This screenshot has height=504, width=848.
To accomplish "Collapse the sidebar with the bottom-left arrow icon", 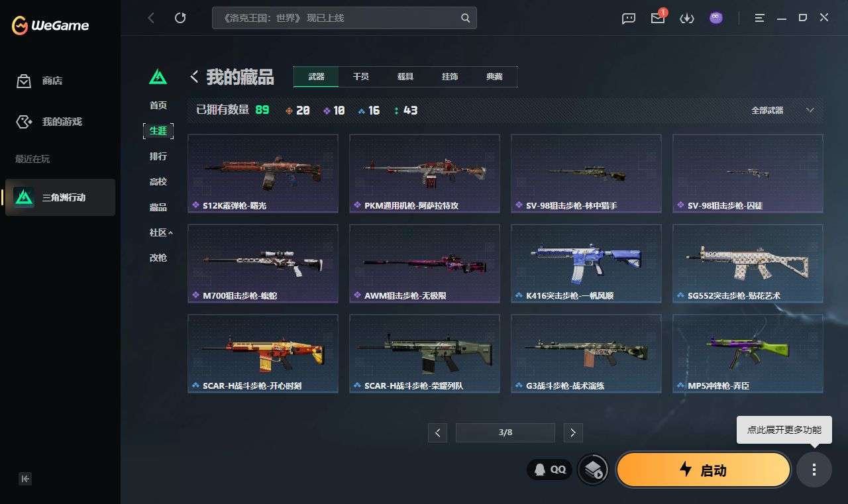I will (x=25, y=478).
